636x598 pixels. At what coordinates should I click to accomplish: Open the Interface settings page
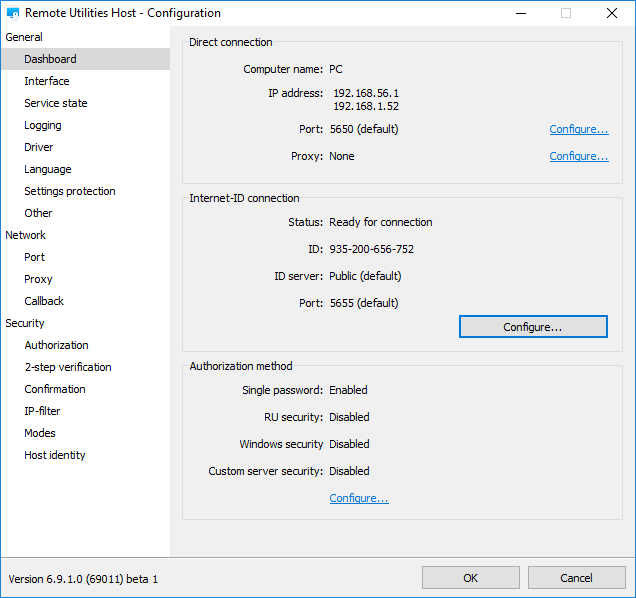tap(47, 81)
